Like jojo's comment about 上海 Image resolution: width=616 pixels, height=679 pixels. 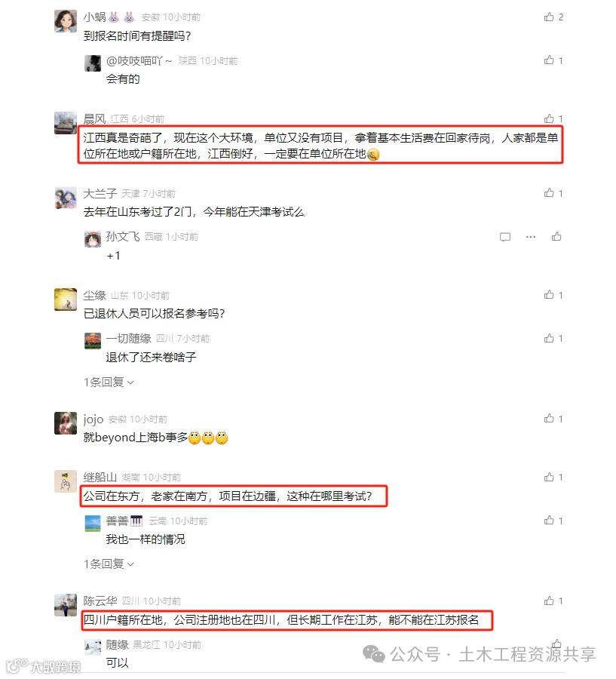tap(549, 418)
